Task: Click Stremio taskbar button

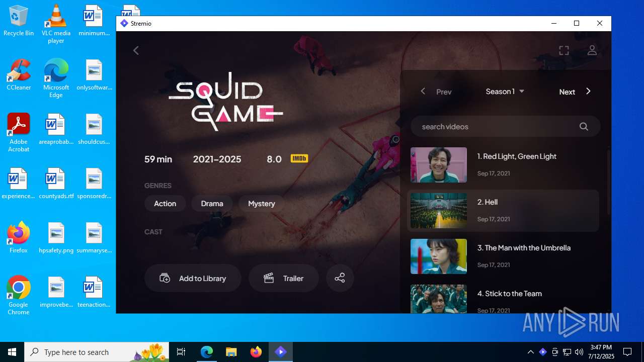Action: pos(280,352)
